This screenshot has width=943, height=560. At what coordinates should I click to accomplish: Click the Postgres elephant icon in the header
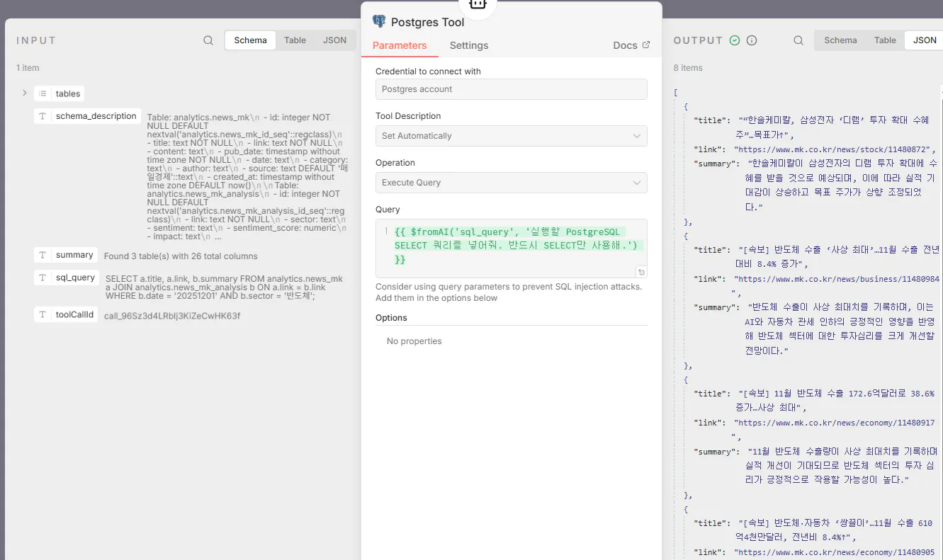(x=379, y=22)
